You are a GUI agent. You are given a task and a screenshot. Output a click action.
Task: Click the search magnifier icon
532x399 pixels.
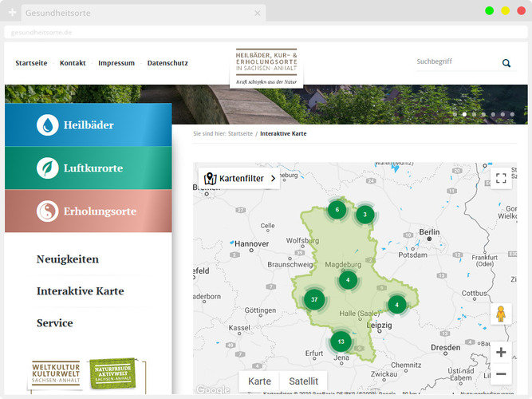(506, 63)
